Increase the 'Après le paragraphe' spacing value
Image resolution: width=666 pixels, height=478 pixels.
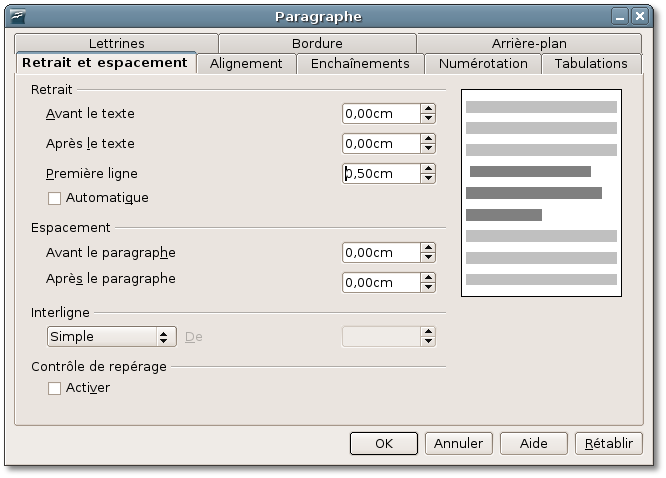pyautogui.click(x=428, y=278)
